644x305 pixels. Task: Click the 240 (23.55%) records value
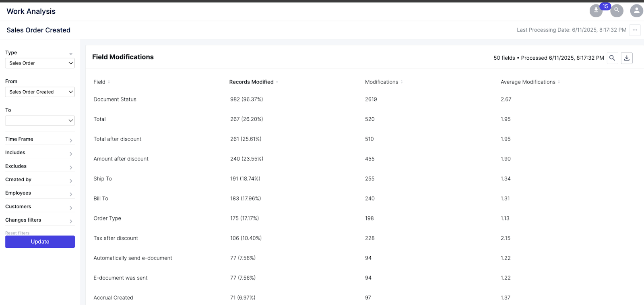[247, 159]
